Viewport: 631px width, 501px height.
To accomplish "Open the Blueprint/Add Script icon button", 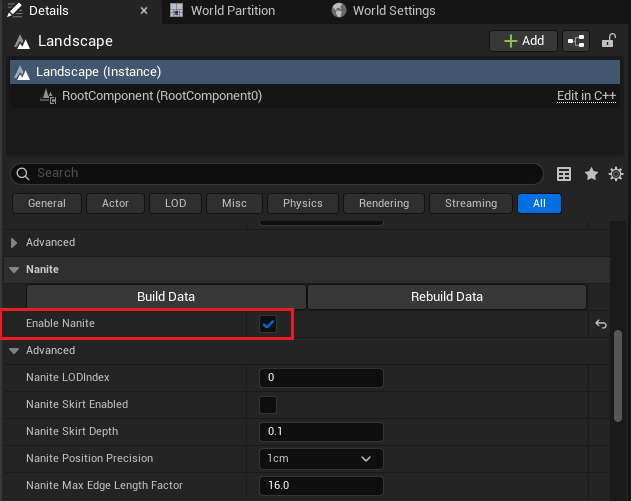I will point(576,41).
